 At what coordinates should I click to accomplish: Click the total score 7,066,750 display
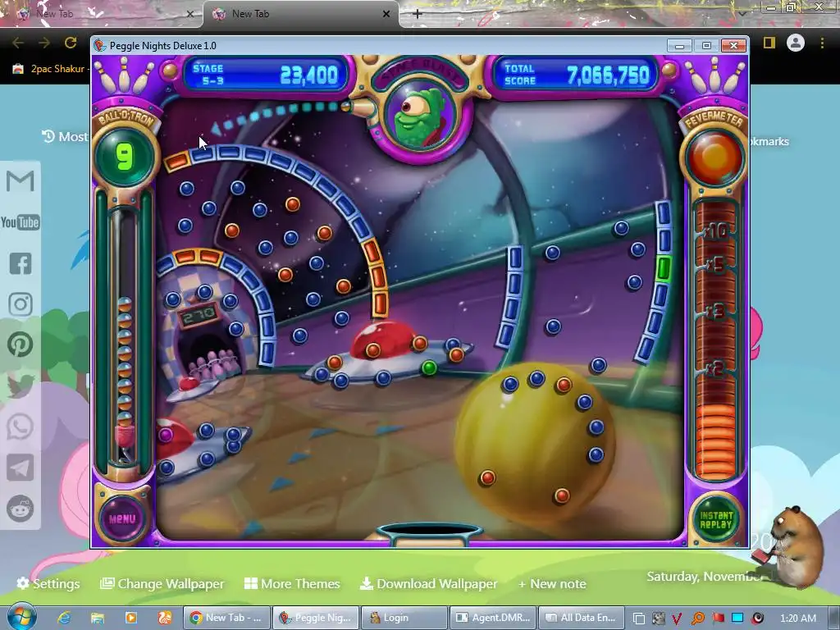608,75
